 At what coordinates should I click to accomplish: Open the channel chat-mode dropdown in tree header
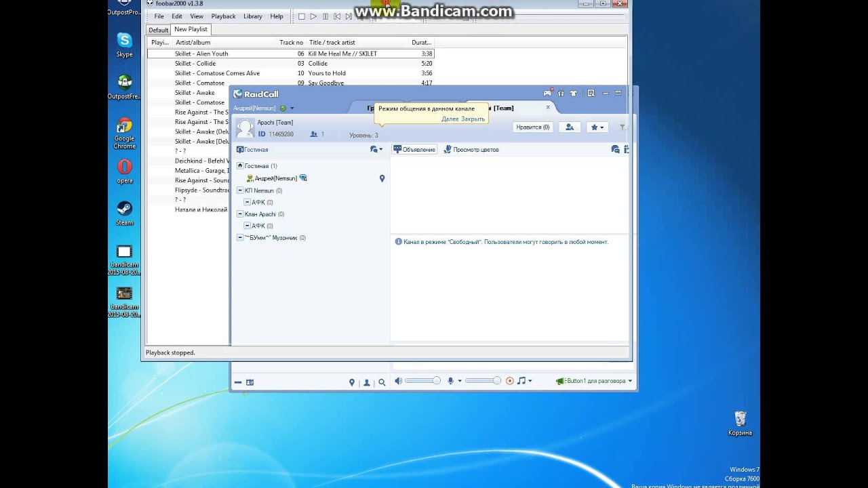(x=376, y=149)
